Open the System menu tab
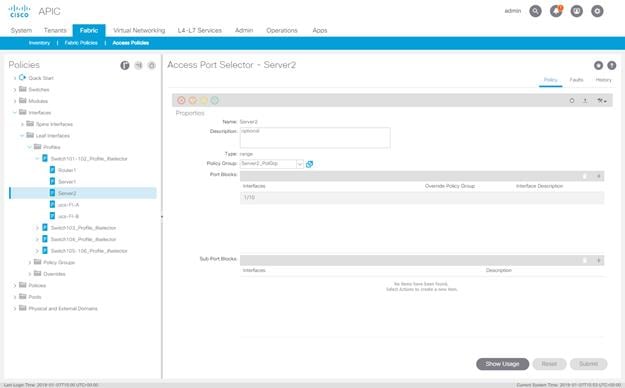The image size is (625, 388). tap(21, 30)
